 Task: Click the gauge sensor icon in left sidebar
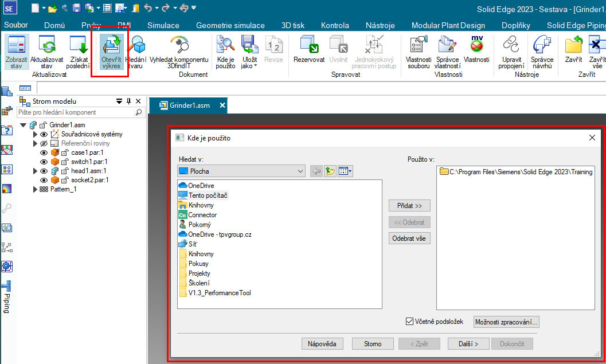click(7, 150)
